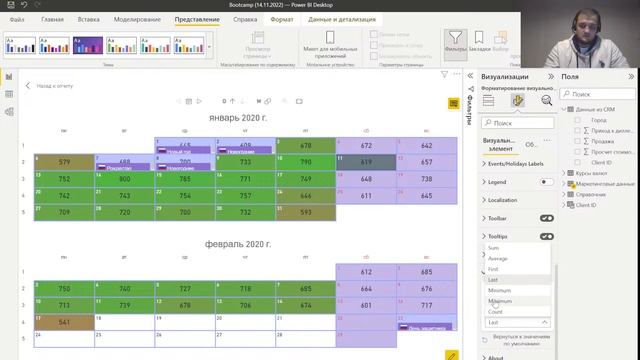Image resolution: width=640 pixels, height=360 pixels.
Task: Open the visual's more options ellipsis
Action: [457, 74]
